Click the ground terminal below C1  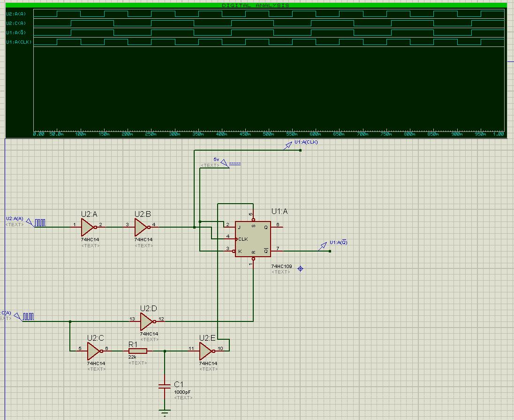coord(165,413)
